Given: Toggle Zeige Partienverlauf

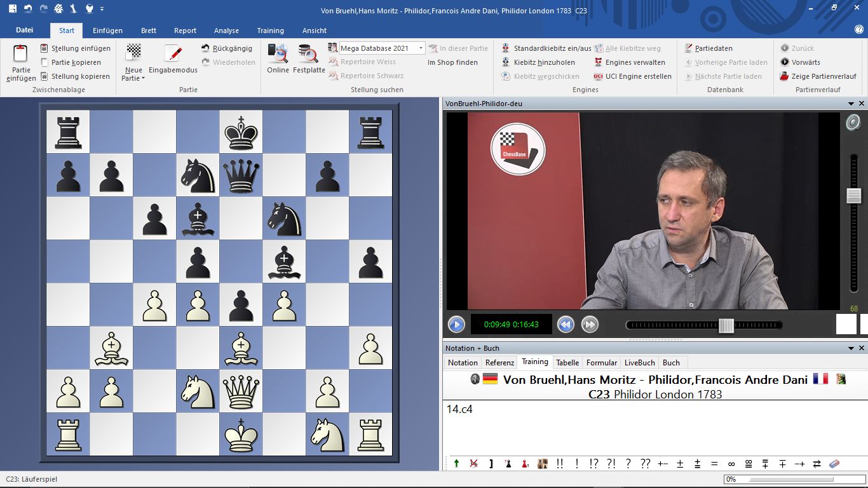Looking at the screenshot, I should point(785,76).
